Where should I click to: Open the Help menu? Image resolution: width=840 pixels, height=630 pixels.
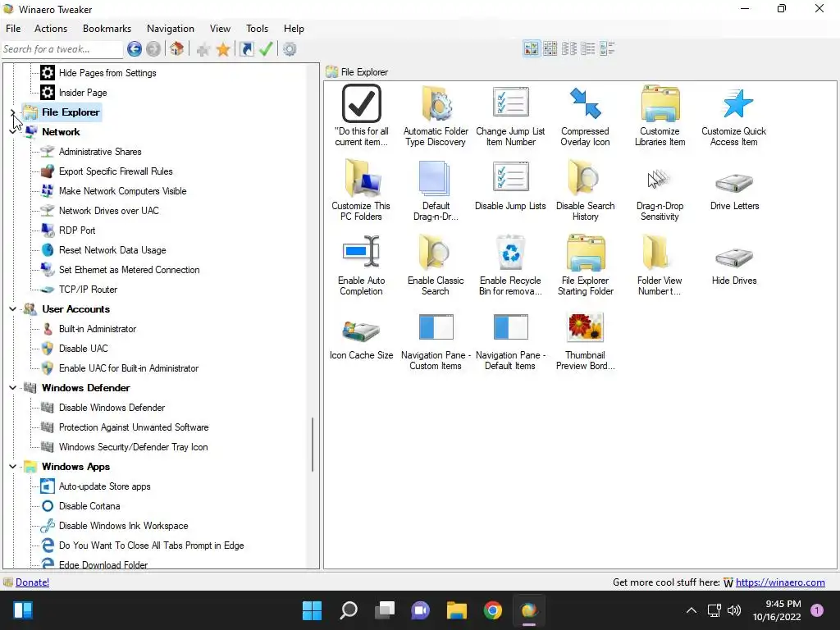tap(294, 29)
